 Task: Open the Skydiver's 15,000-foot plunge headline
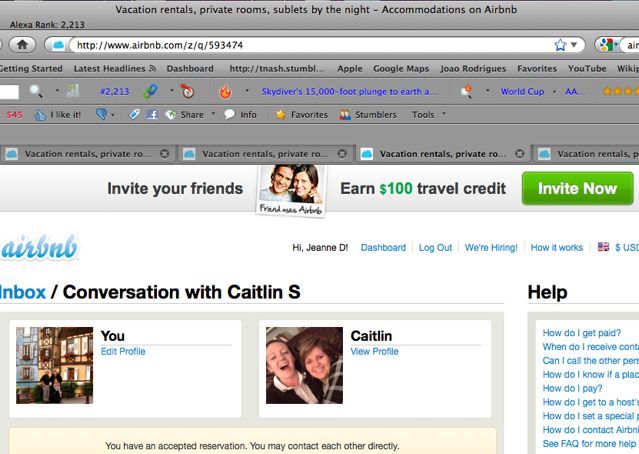[350, 92]
